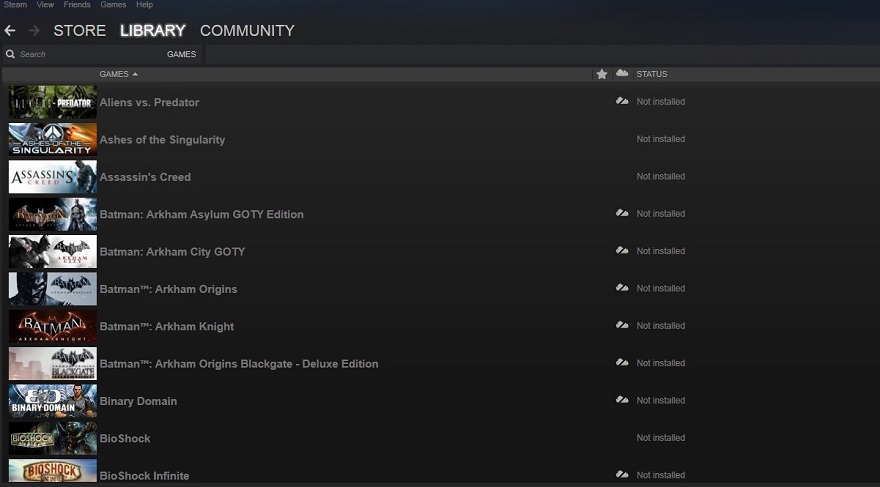Select Blackgate - Deluxe Edition title
880x487 pixels.
[x=239, y=364]
